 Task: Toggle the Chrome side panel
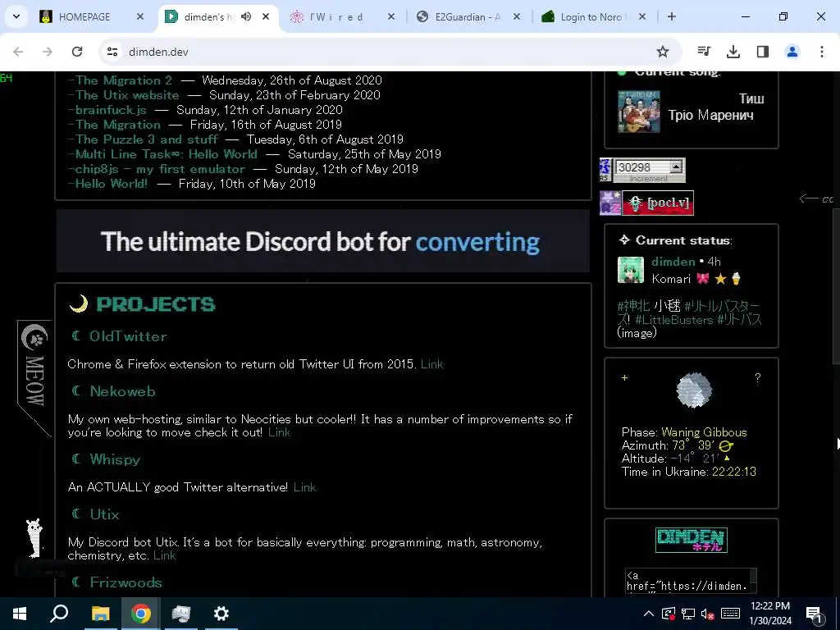763,52
